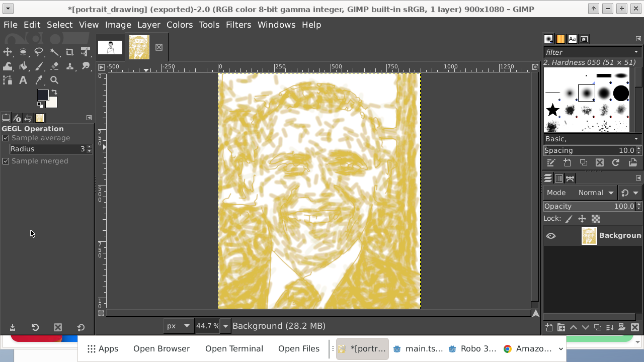This screenshot has width=644, height=362.
Task: Open the Layer menu
Action: [x=149, y=25]
